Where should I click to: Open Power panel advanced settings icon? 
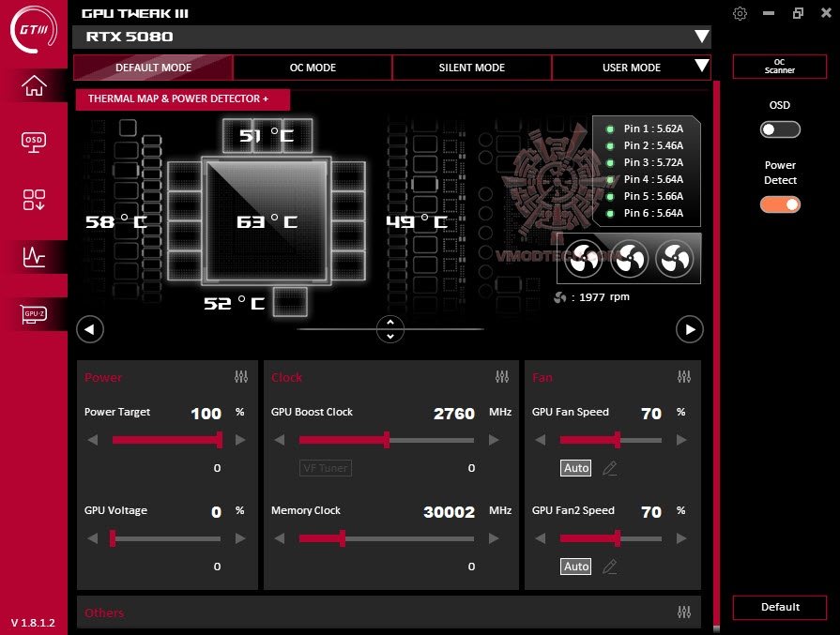point(241,377)
